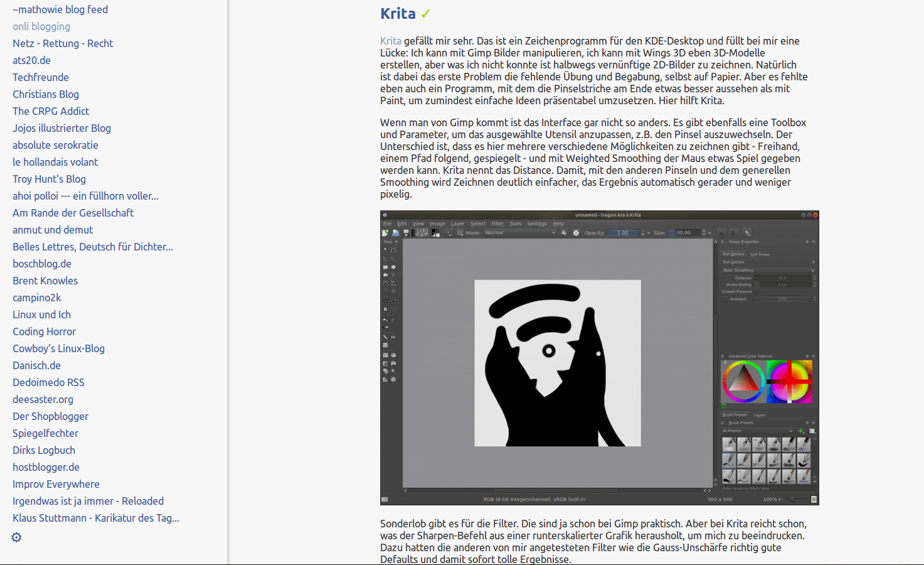This screenshot has width=924, height=565.
Task: Open the deesaster.org feed
Action: 43,399
